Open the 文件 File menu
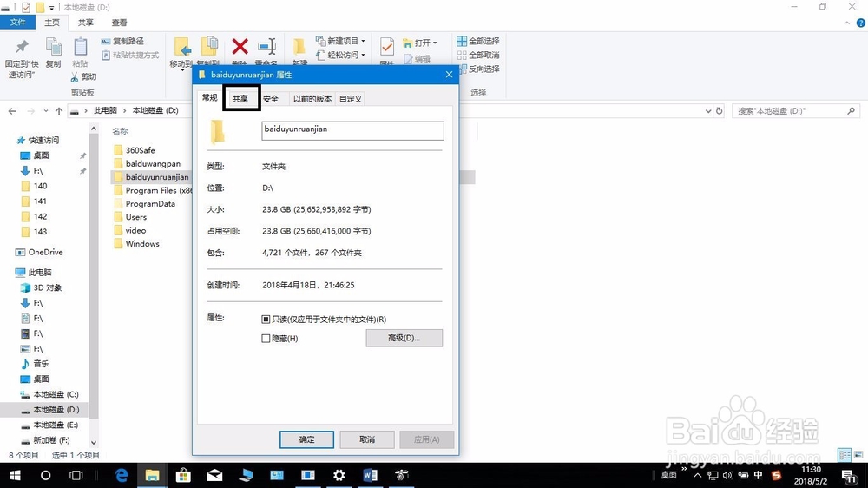Image resolution: width=868 pixels, height=488 pixels. pyautogui.click(x=17, y=23)
